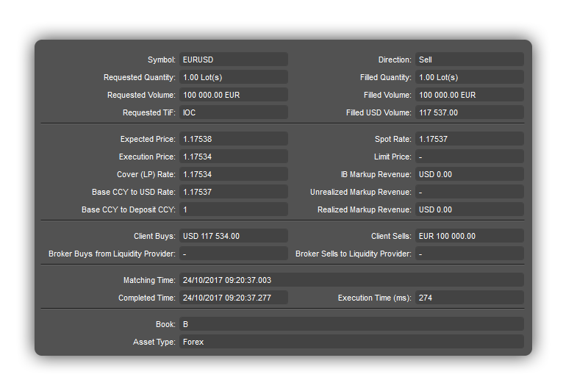Screen dimensions: 588x391
Task: Click the IB Markup Revenue field
Action: tap(470, 174)
